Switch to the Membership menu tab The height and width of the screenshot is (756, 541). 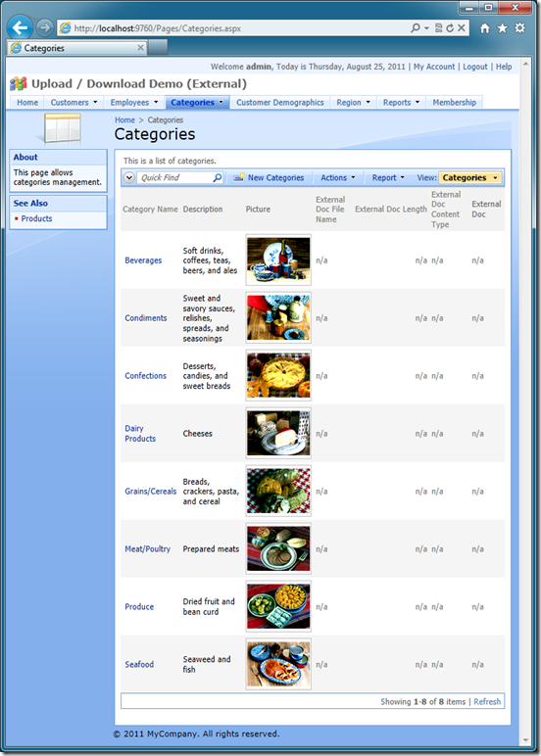454,102
